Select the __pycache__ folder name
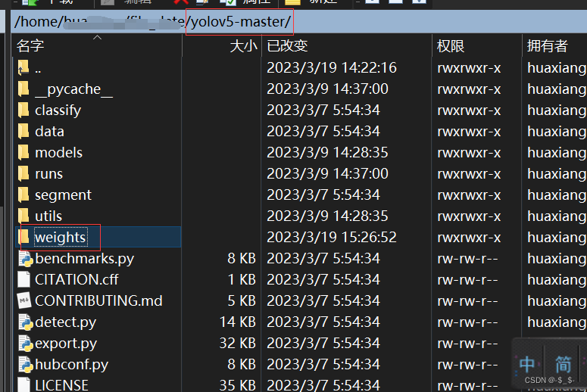 click(73, 89)
